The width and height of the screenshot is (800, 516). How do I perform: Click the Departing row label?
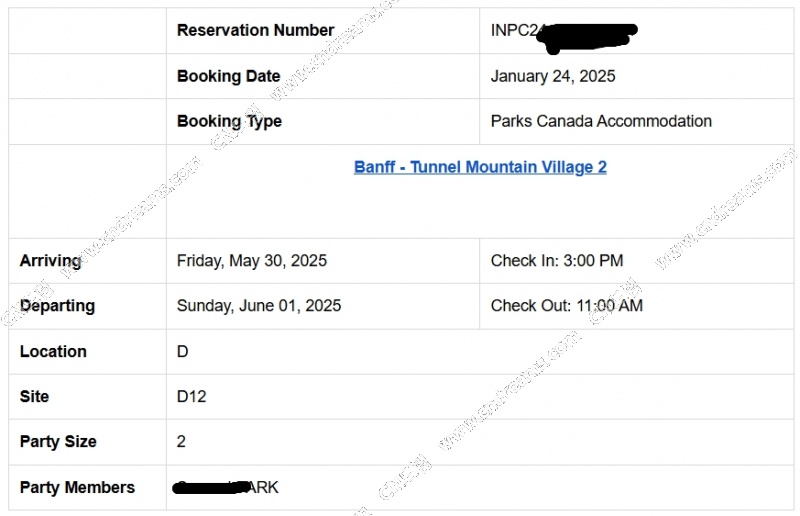[57, 306]
